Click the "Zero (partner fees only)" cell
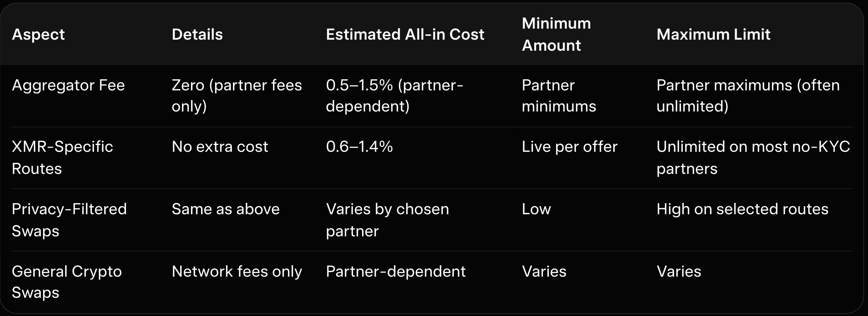Viewport: 868px width, 316px height. 237,95
